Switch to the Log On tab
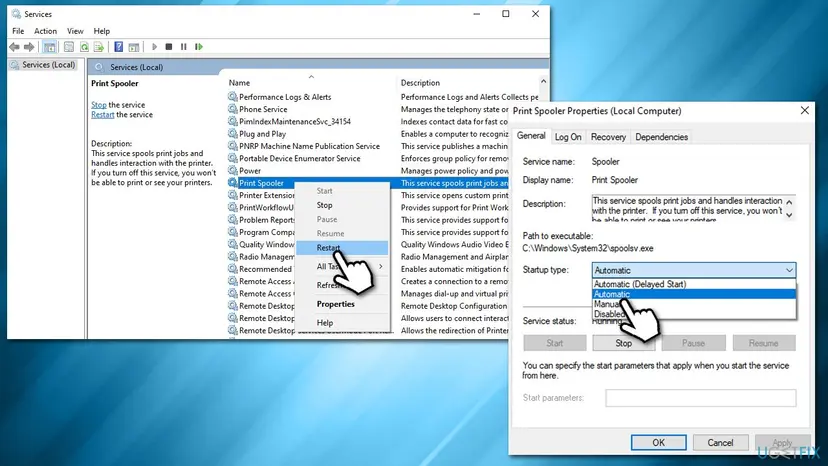This screenshot has width=828, height=466. click(568, 137)
